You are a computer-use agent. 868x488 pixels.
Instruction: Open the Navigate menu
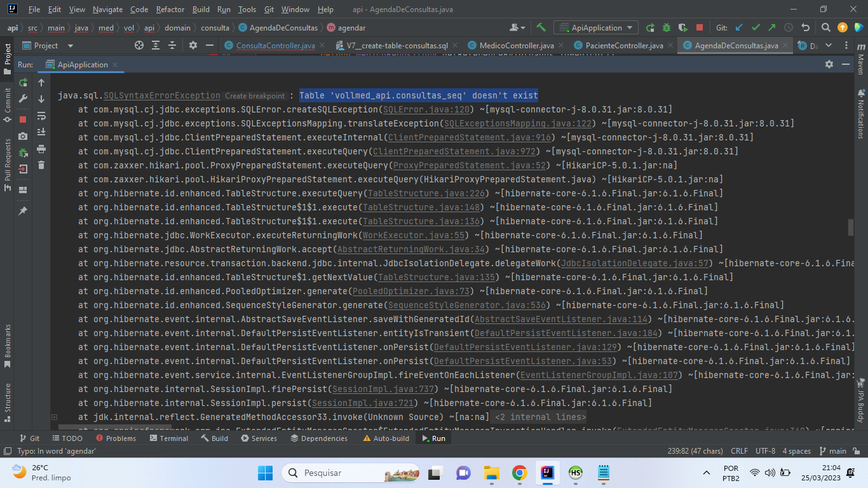(x=108, y=10)
